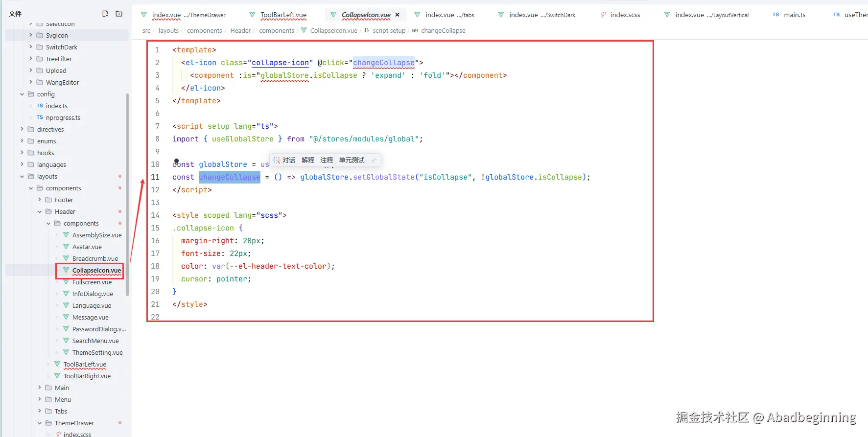
Task: Click the CollapseIcon.vue breadcrumb segment
Action: 329,30
